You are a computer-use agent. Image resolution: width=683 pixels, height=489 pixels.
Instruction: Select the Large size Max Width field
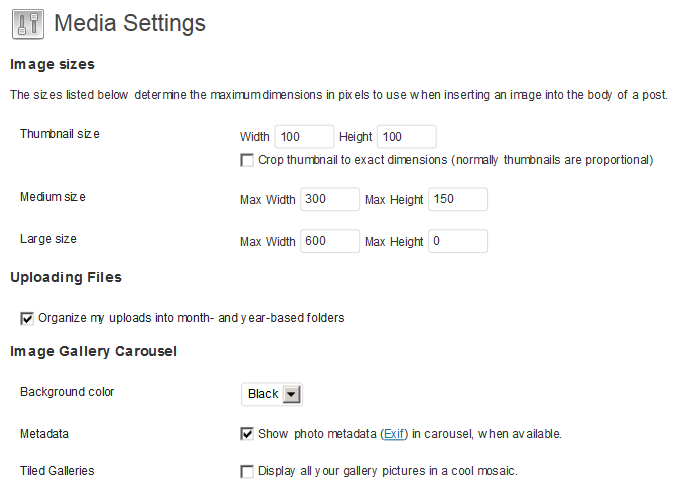[x=329, y=241]
